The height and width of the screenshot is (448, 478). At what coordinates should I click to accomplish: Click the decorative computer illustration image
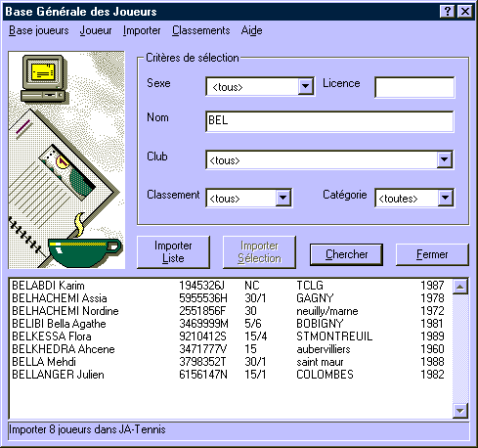[x=66, y=159]
